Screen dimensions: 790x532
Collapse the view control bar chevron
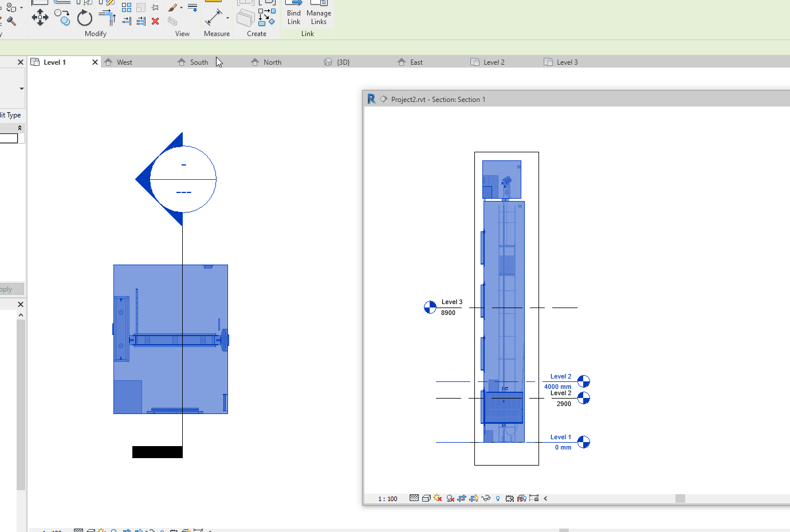pos(545,498)
